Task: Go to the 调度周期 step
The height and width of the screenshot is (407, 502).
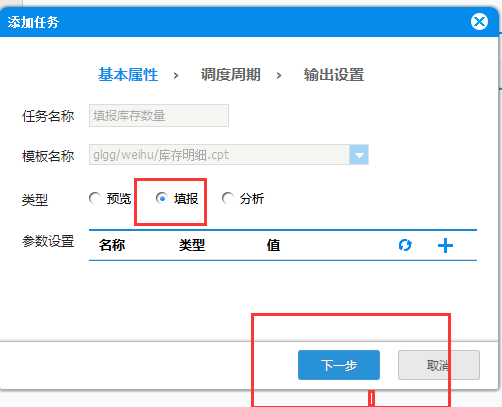Action: coord(231,75)
